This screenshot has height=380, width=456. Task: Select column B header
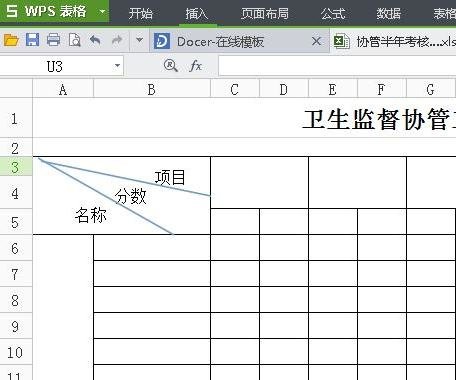coord(152,89)
